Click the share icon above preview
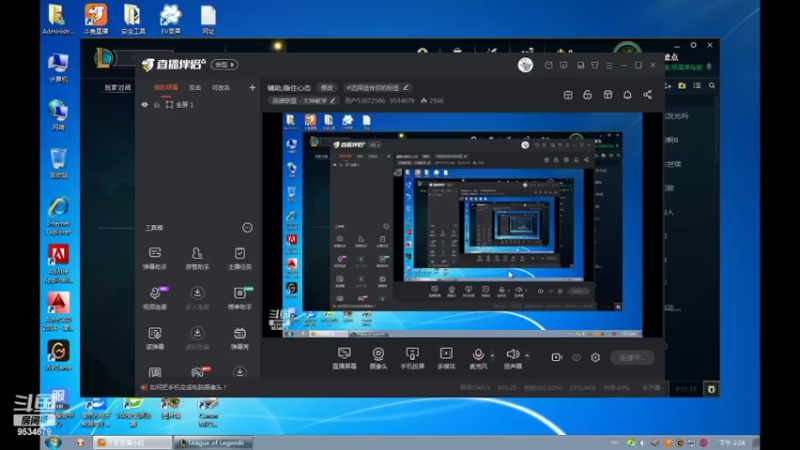 click(647, 94)
